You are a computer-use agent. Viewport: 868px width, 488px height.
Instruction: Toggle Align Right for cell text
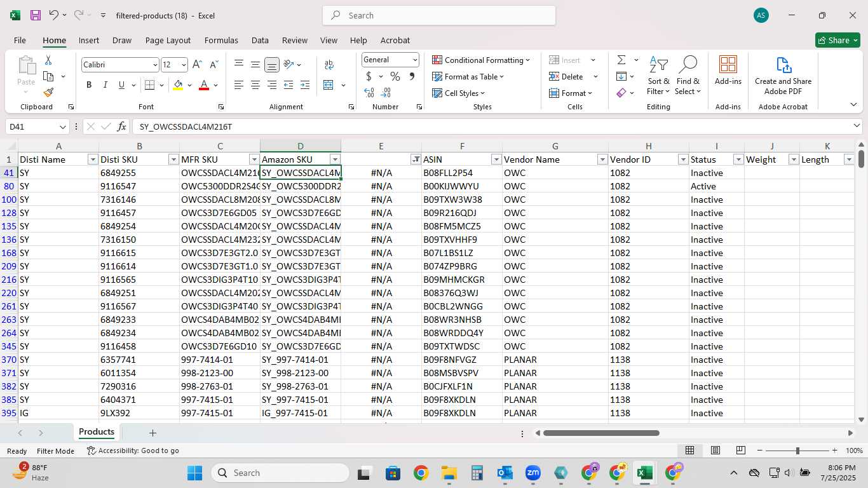[272, 85]
